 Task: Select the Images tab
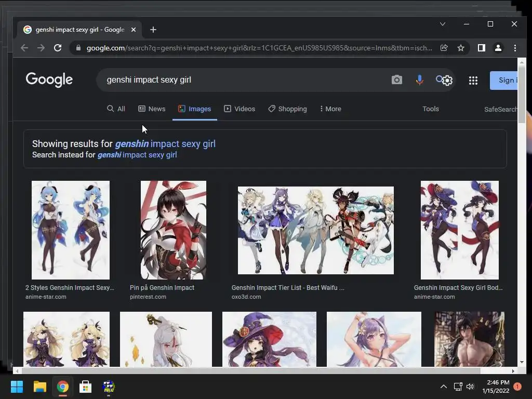click(x=195, y=109)
